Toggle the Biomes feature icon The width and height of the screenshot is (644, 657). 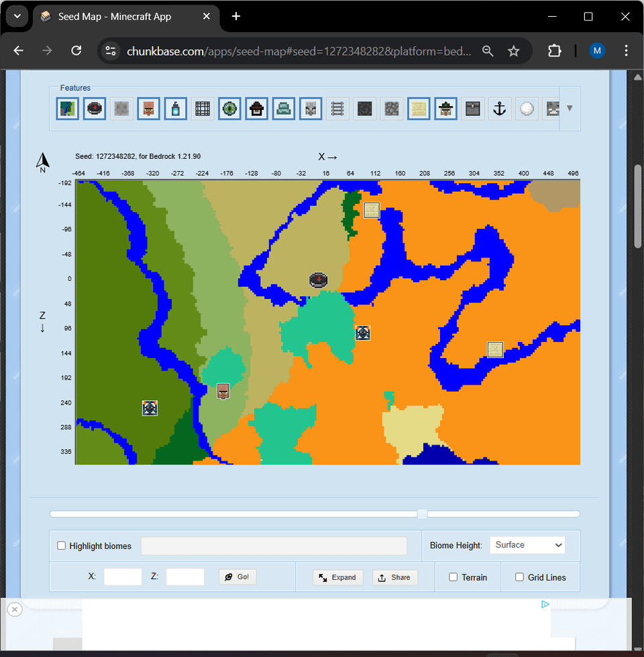[x=68, y=109]
